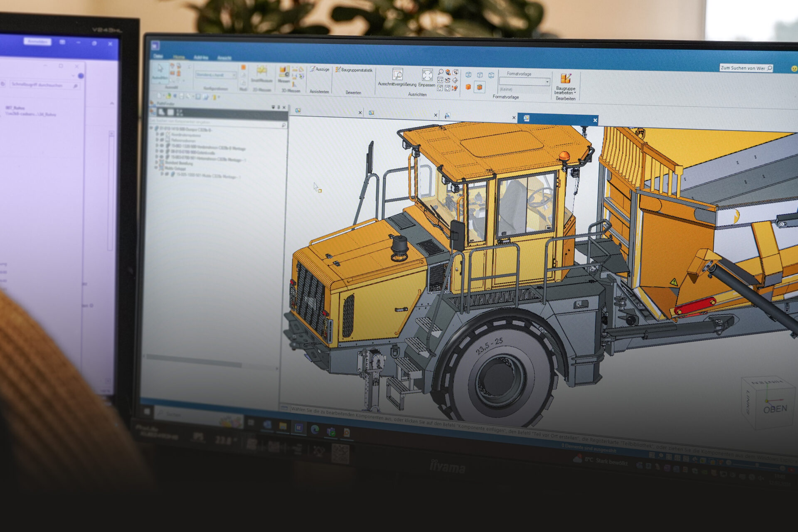This screenshot has width=798, height=532.
Task: Select the solid orange shaded view
Action: pyautogui.click(x=468, y=87)
